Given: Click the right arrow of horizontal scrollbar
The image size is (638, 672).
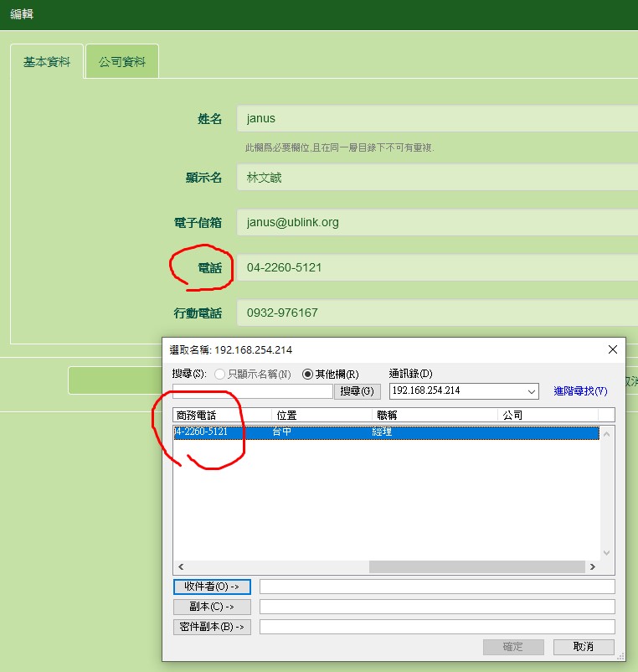Looking at the screenshot, I should pyautogui.click(x=592, y=567).
